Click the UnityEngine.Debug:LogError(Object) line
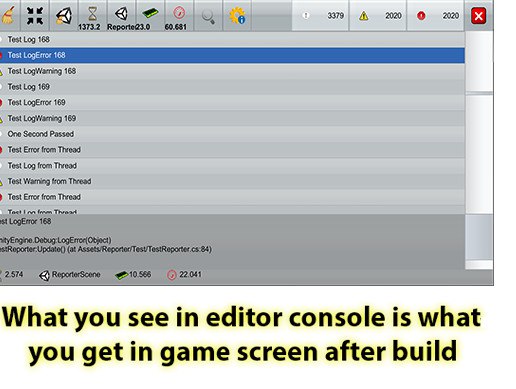This screenshot has height=389, width=516. [x=55, y=240]
